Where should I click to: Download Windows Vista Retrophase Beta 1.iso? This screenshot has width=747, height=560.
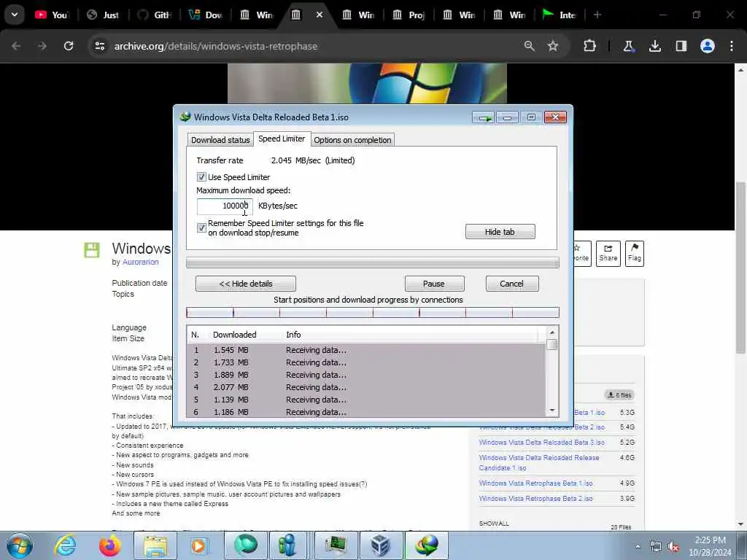point(536,483)
